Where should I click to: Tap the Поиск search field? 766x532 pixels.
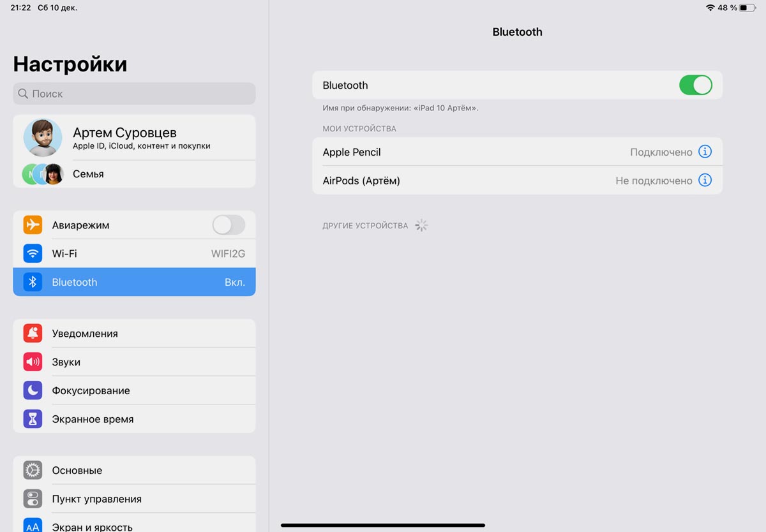pyautogui.click(x=134, y=94)
